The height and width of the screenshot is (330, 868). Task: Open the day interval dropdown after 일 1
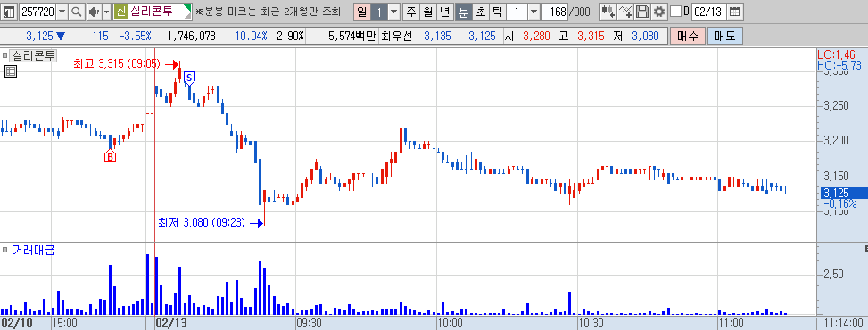coord(393,11)
